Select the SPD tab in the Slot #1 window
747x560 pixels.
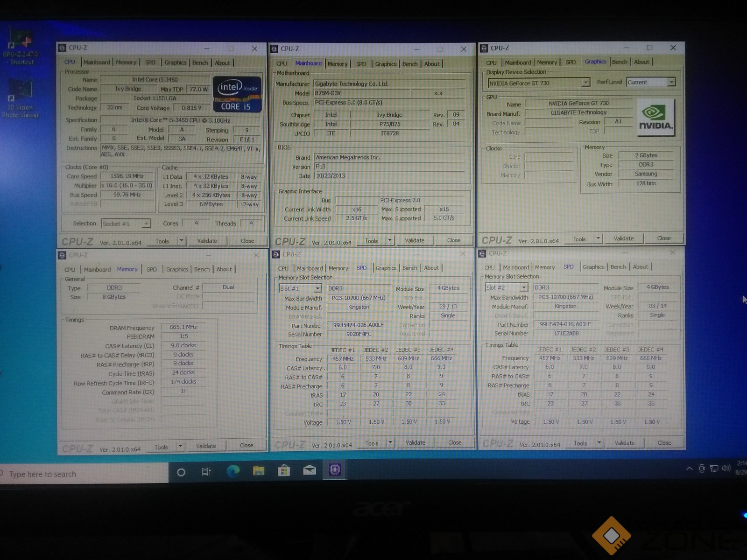coord(361,268)
